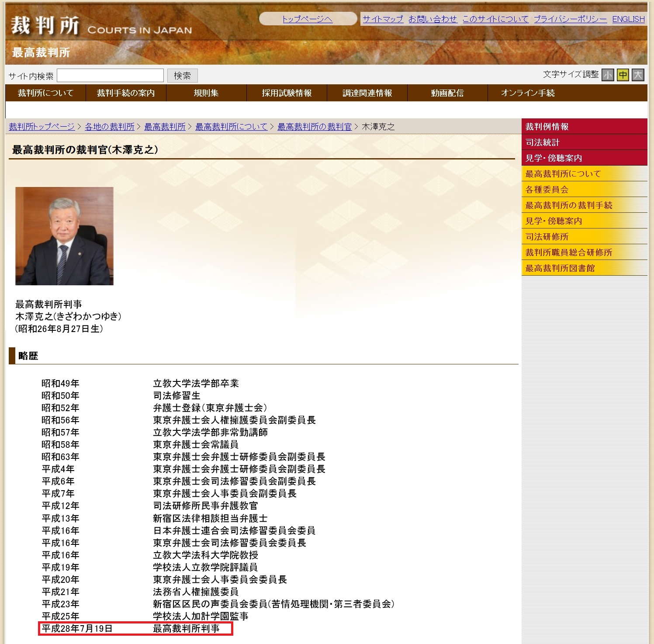Screen dimensions: 654x644
Task: Set font size to 小
Action: (x=608, y=75)
